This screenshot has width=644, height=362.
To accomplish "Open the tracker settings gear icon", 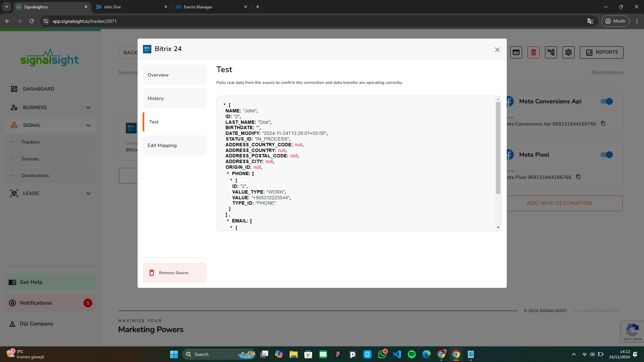I will (x=568, y=52).
